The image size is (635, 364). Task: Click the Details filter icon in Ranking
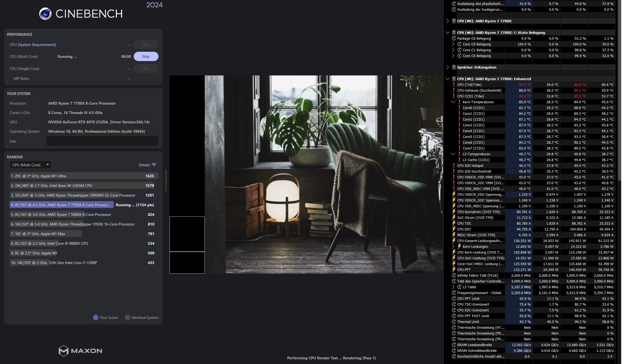[154, 165]
